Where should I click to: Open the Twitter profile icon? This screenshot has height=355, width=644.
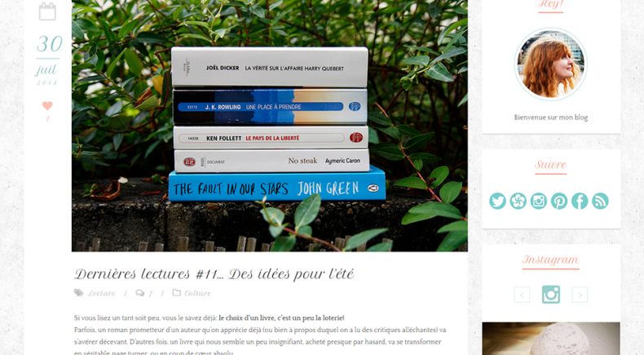(x=497, y=201)
